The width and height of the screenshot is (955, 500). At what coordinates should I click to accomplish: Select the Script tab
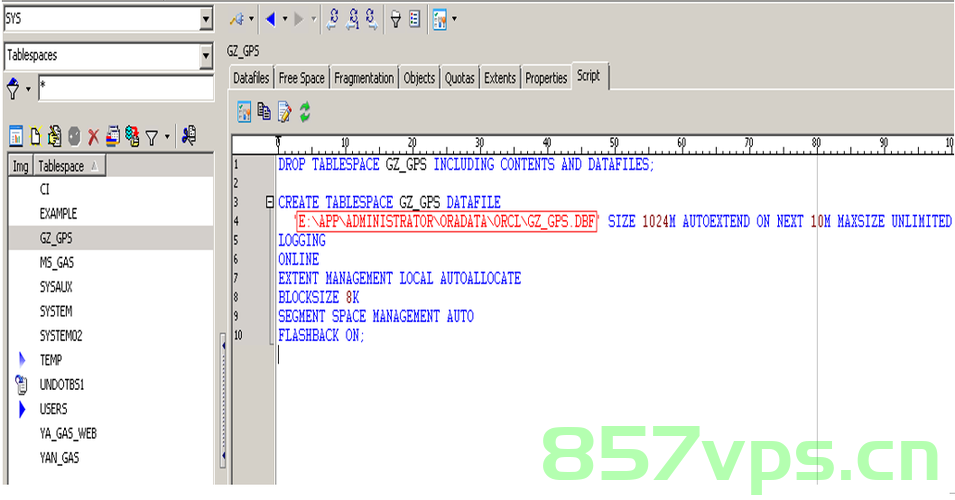point(589,76)
